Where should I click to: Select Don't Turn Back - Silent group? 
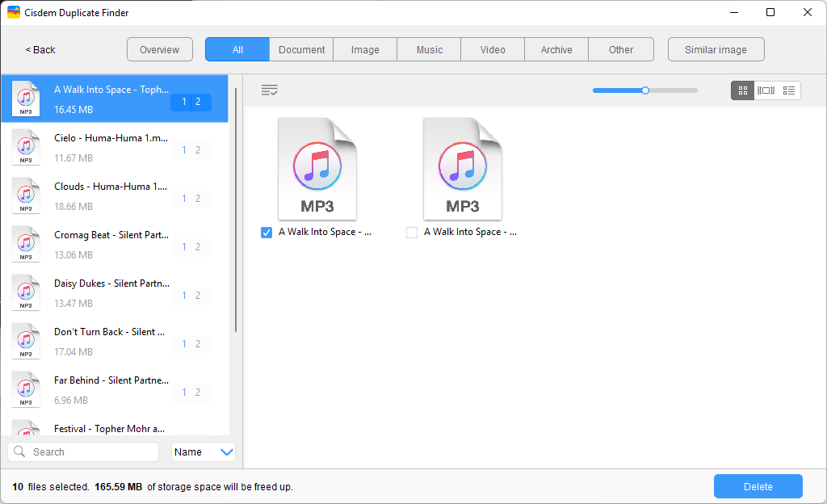(x=115, y=342)
